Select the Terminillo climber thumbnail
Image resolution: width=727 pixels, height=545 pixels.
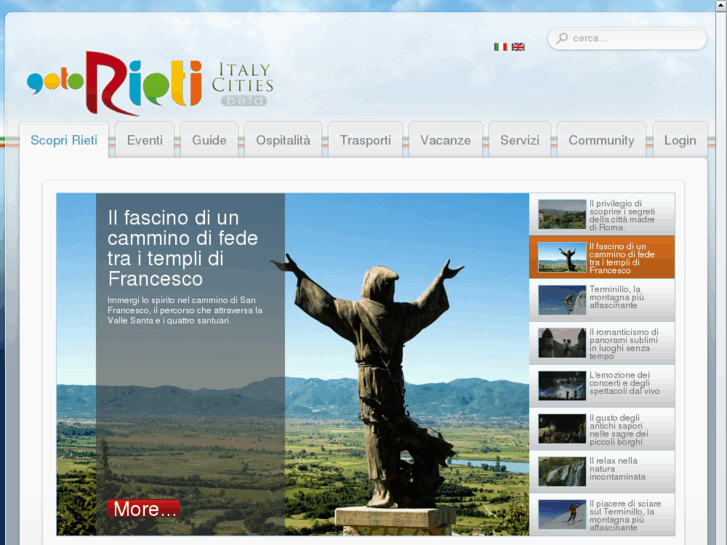point(562,300)
